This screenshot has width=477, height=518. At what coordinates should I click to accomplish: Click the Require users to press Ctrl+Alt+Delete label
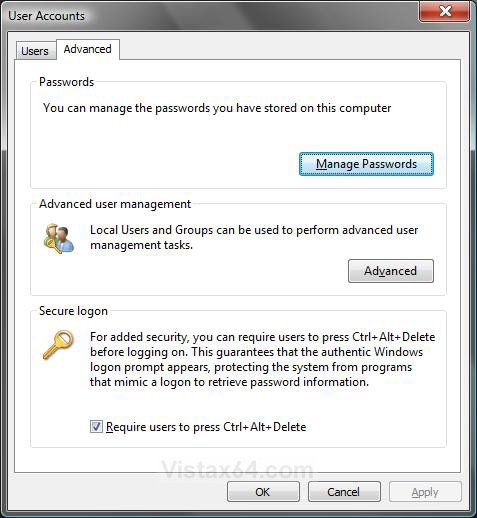click(206, 427)
